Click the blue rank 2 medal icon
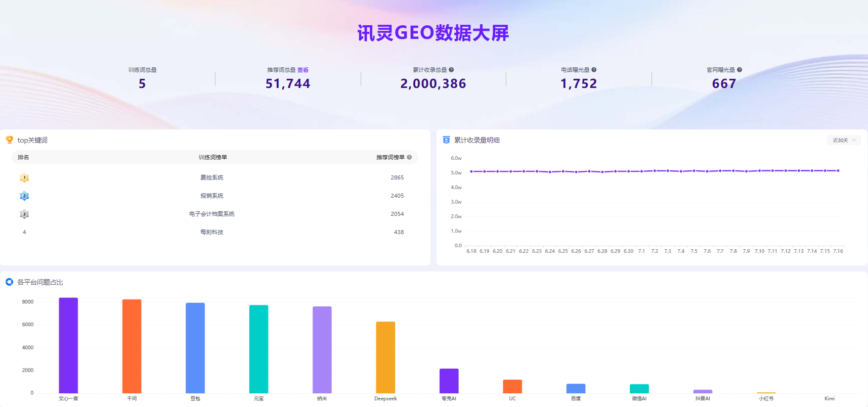This screenshot has width=868, height=407. (x=24, y=196)
